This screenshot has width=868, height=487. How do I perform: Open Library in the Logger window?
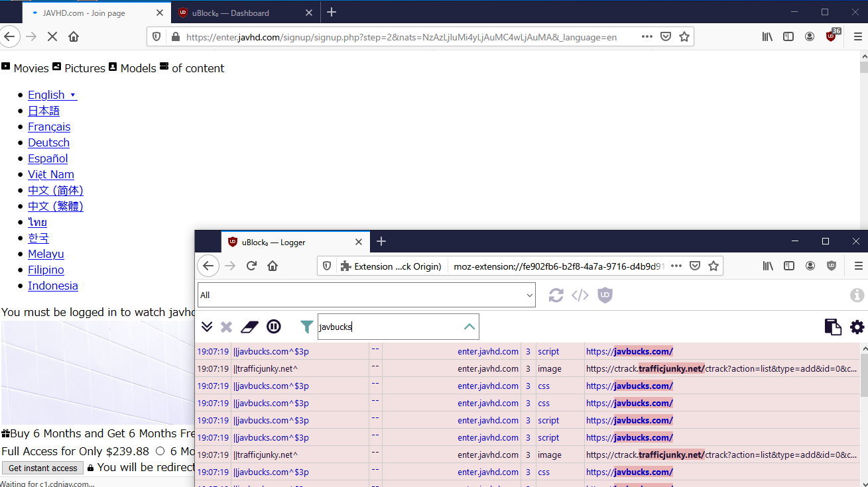[x=767, y=266]
